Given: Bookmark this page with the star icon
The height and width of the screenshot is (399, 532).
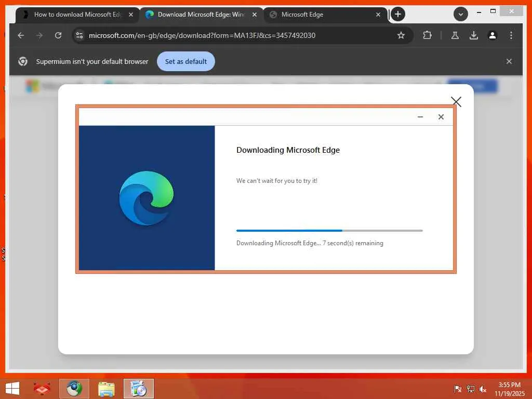Looking at the screenshot, I should click(401, 35).
